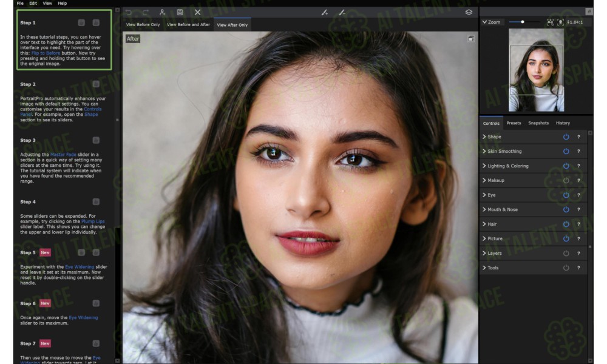Screen dimensions: 607x364
Task: Toggle the Hair section power button
Action: point(566,224)
